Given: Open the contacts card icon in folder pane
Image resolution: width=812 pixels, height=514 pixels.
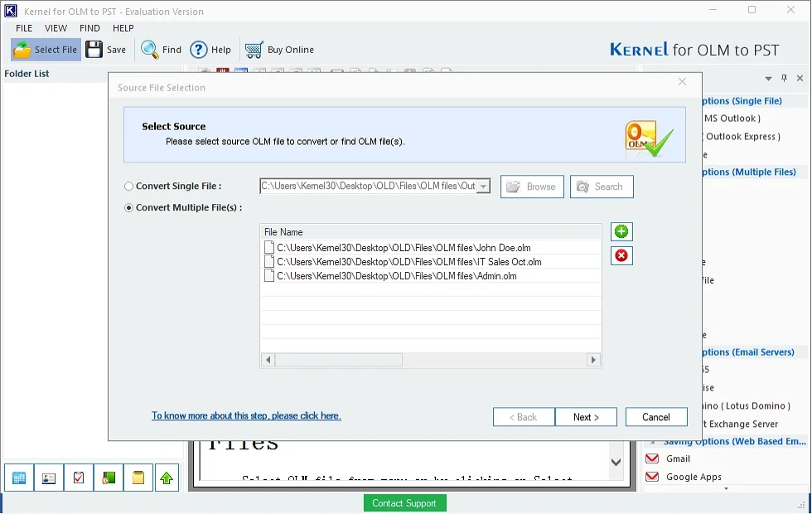Looking at the screenshot, I should (x=49, y=478).
